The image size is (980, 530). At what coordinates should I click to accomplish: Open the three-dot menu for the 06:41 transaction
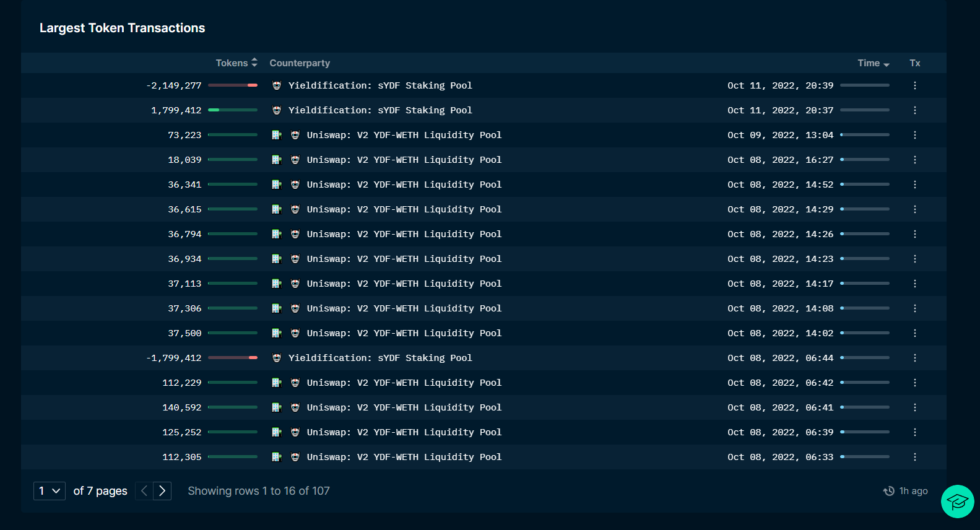(x=915, y=407)
